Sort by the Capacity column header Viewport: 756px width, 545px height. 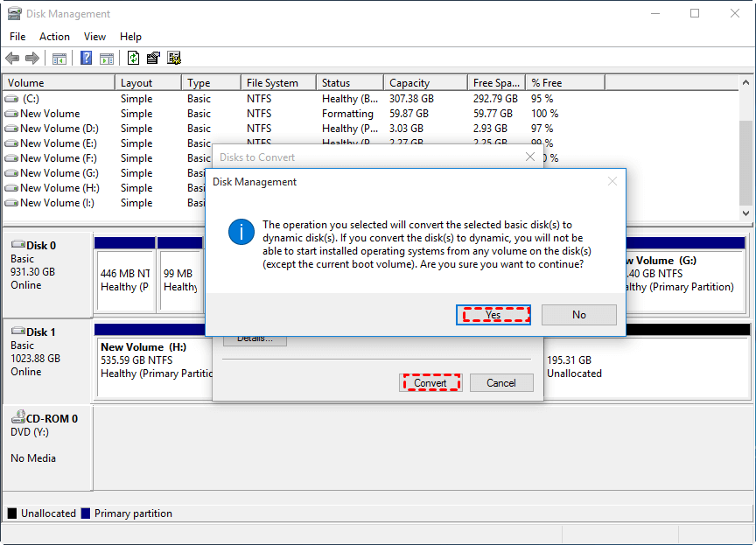pyautogui.click(x=426, y=83)
